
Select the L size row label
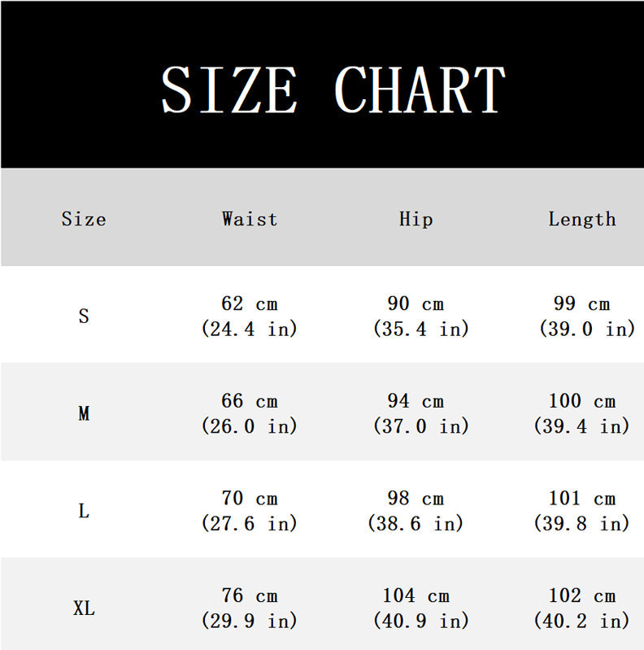(x=84, y=511)
